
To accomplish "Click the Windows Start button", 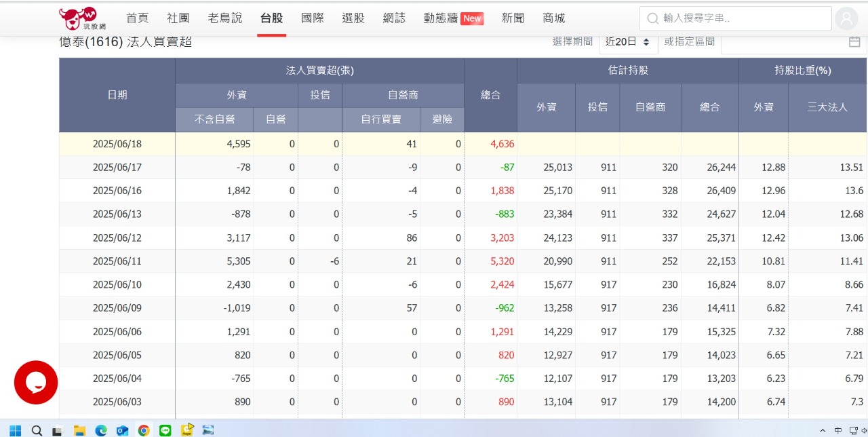I will pyautogui.click(x=15, y=430).
